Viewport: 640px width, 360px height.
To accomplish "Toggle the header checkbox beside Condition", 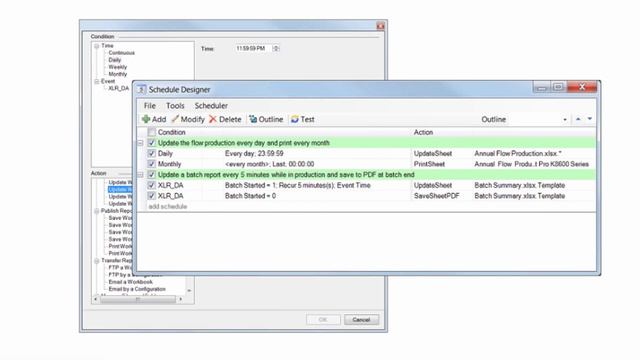I will tap(151, 132).
